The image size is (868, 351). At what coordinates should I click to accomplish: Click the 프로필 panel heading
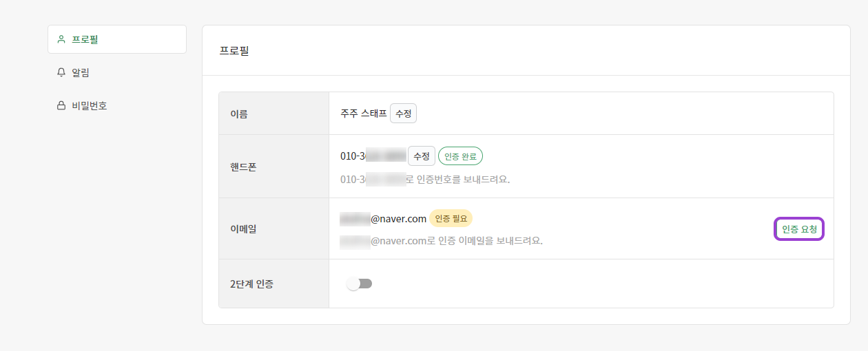(x=234, y=51)
